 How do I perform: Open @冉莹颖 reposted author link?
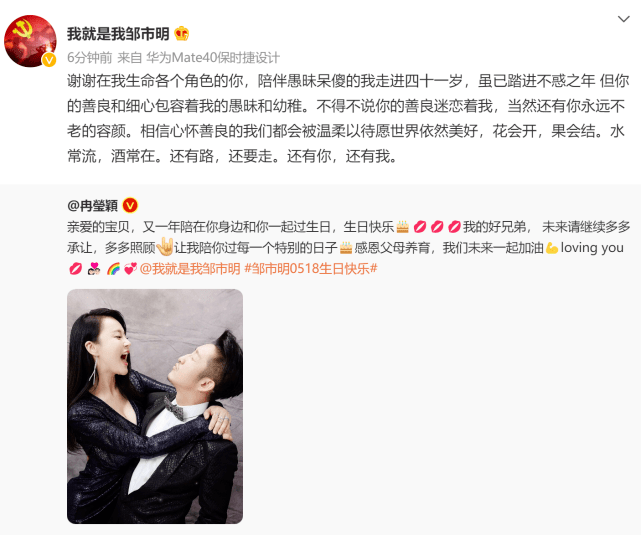[x=93, y=205]
